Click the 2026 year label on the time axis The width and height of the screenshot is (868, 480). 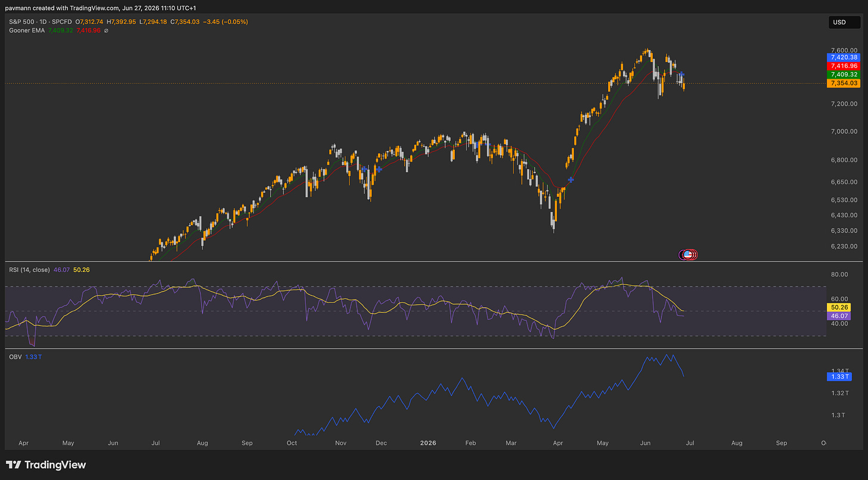click(428, 443)
